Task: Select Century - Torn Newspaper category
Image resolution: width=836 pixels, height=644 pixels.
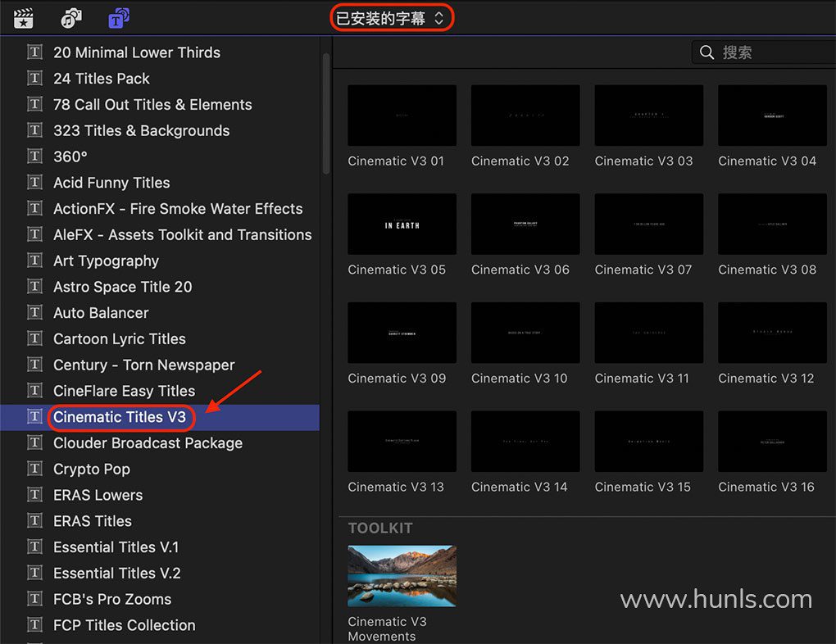Action: (144, 365)
